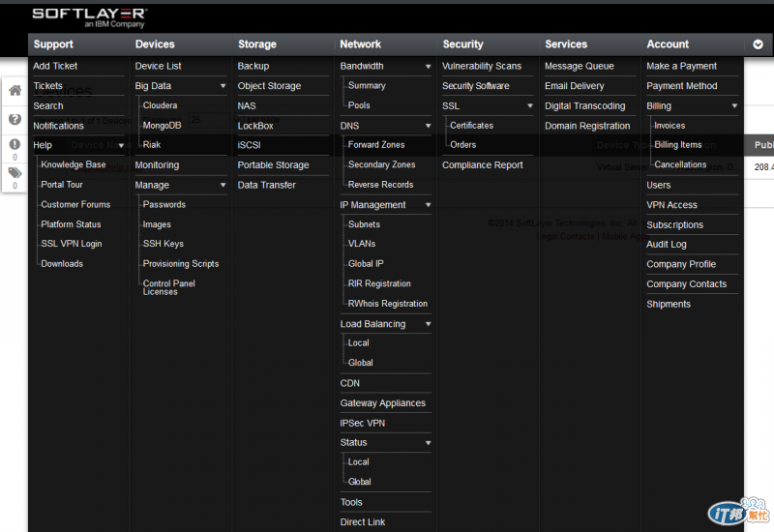Open Message Queue service
This screenshot has height=532, width=774.
click(x=579, y=66)
